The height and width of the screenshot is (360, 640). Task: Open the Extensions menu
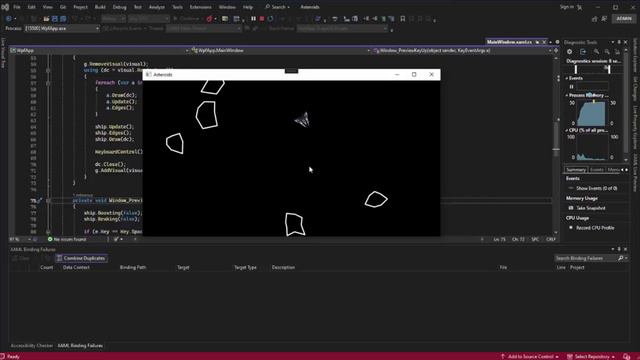pyautogui.click(x=200, y=7)
